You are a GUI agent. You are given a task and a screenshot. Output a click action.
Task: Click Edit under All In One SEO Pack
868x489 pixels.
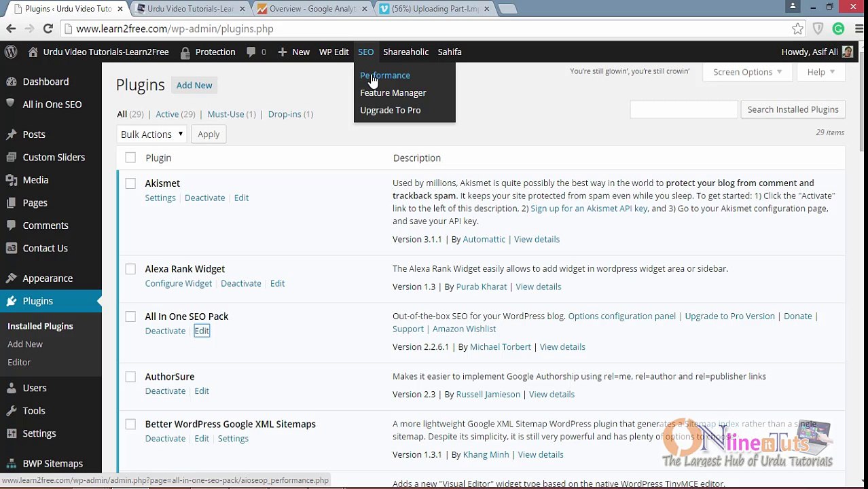tap(202, 331)
